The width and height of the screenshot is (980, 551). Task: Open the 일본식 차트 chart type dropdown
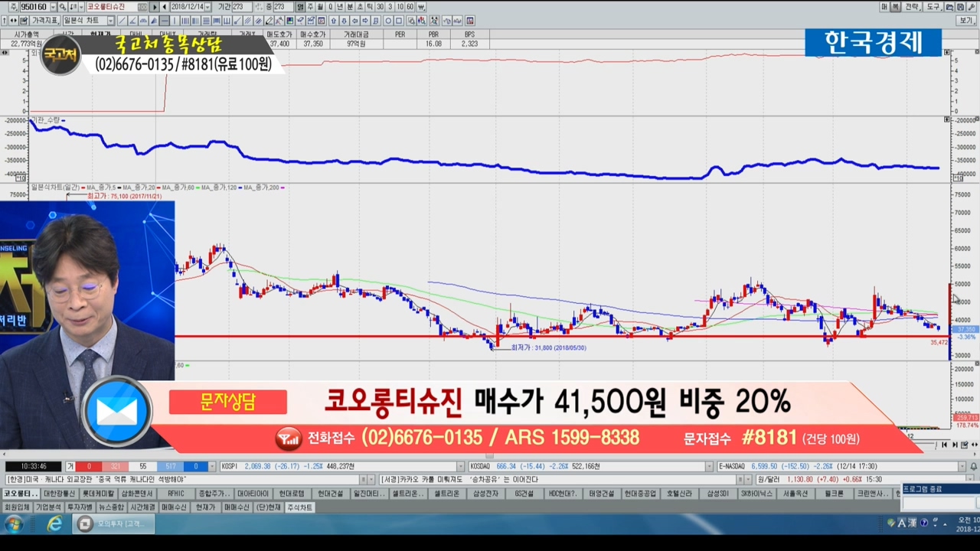111,21
